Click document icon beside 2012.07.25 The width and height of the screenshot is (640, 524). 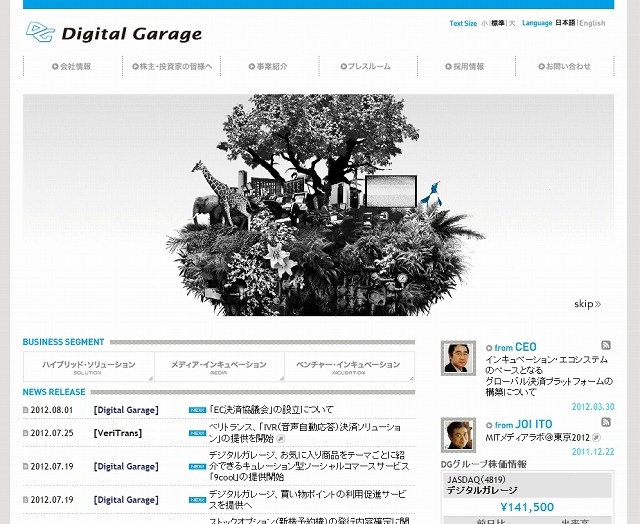(26, 433)
